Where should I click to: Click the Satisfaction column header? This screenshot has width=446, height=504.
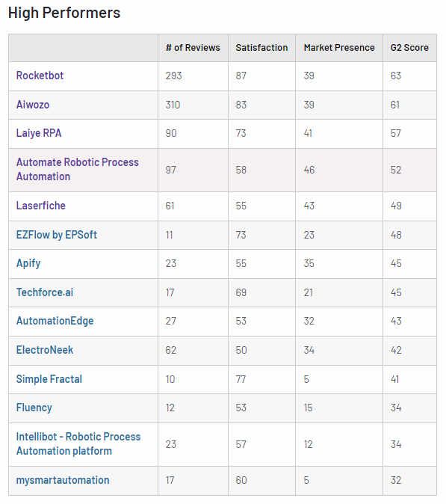(x=261, y=48)
